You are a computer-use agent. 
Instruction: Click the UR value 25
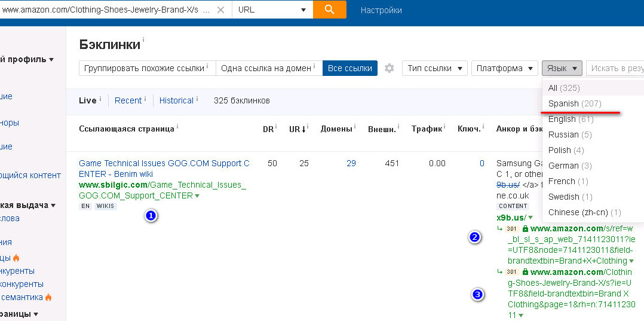point(304,164)
